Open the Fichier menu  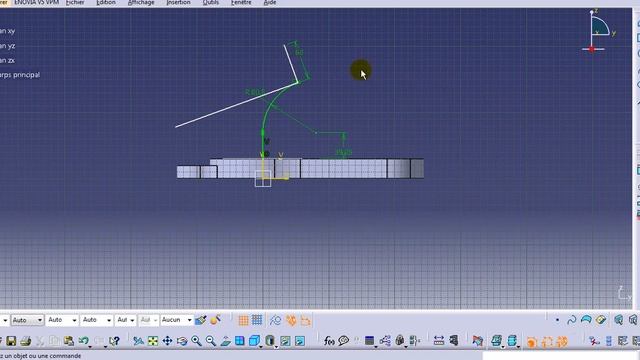(75, 2)
